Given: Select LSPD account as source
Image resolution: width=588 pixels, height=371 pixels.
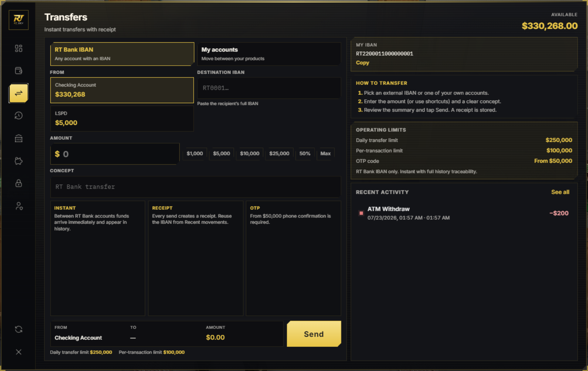Looking at the screenshot, I should click(122, 118).
